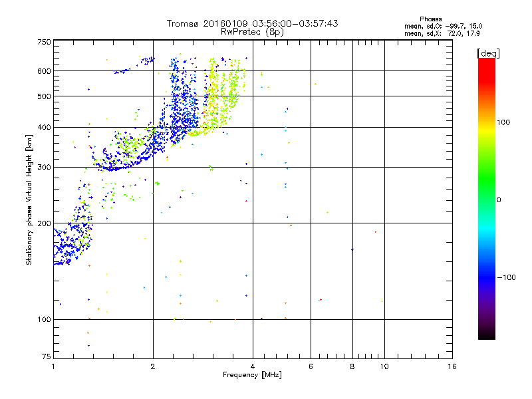Click the '8' frequency tick label
This screenshot has height=399, width=532.
click(x=352, y=366)
